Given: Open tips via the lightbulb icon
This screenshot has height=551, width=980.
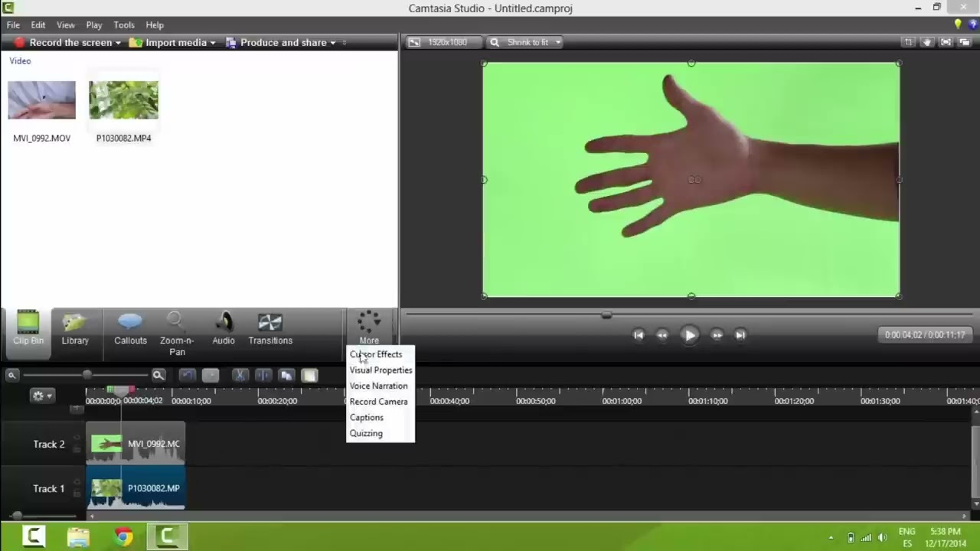Looking at the screenshot, I should pos(958,24).
